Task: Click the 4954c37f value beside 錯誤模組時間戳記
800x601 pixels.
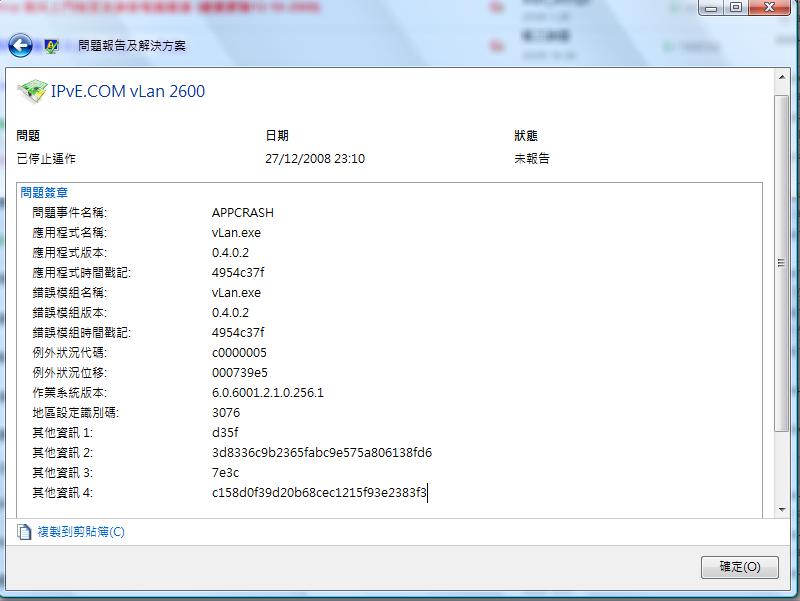Action: 238,333
